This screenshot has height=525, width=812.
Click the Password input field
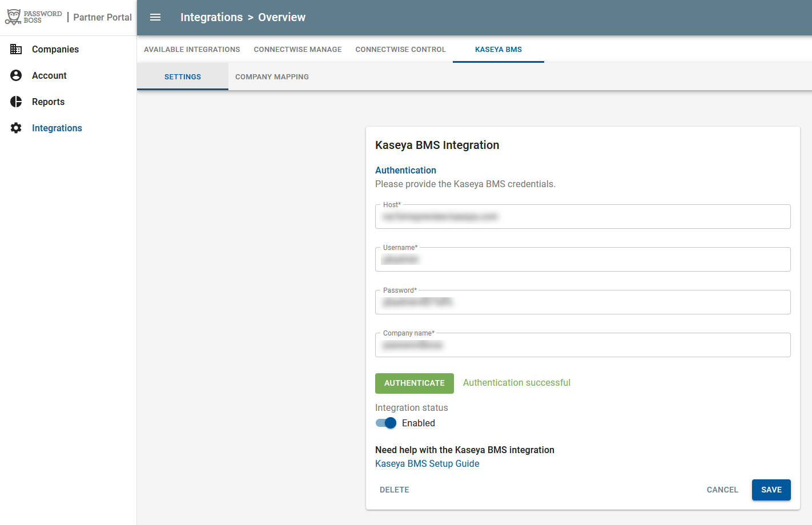582,302
